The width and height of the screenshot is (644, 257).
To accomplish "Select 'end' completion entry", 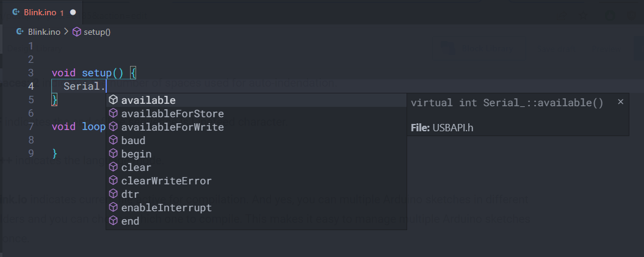I will [x=256, y=221].
